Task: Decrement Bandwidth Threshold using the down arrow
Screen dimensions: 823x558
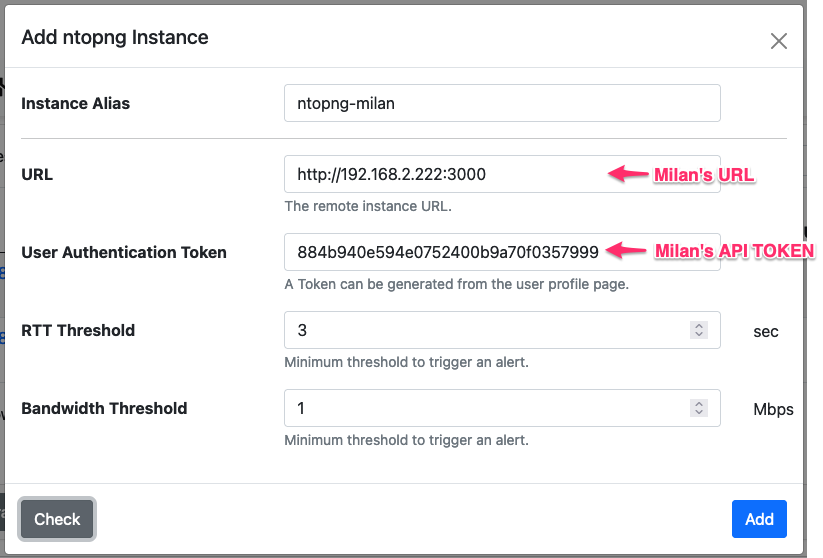Action: click(699, 413)
